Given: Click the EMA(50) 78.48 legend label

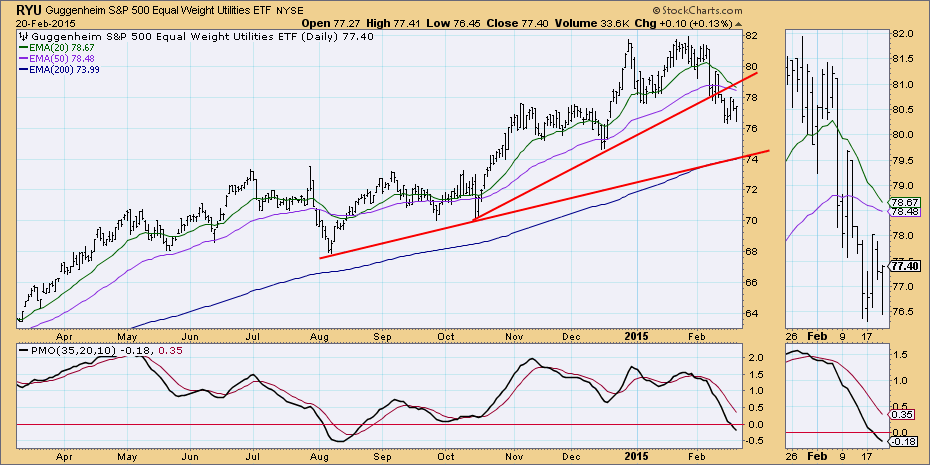Looking at the screenshot, I should [x=57, y=58].
